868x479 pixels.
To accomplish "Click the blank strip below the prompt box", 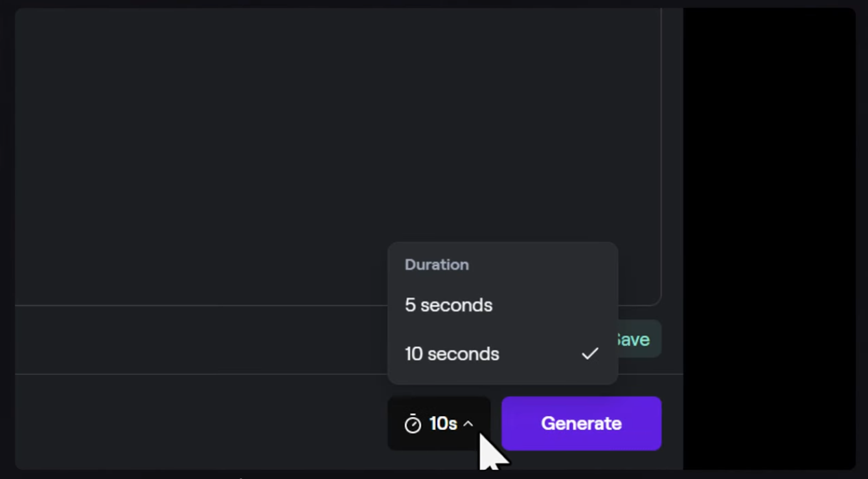I will [x=201, y=340].
